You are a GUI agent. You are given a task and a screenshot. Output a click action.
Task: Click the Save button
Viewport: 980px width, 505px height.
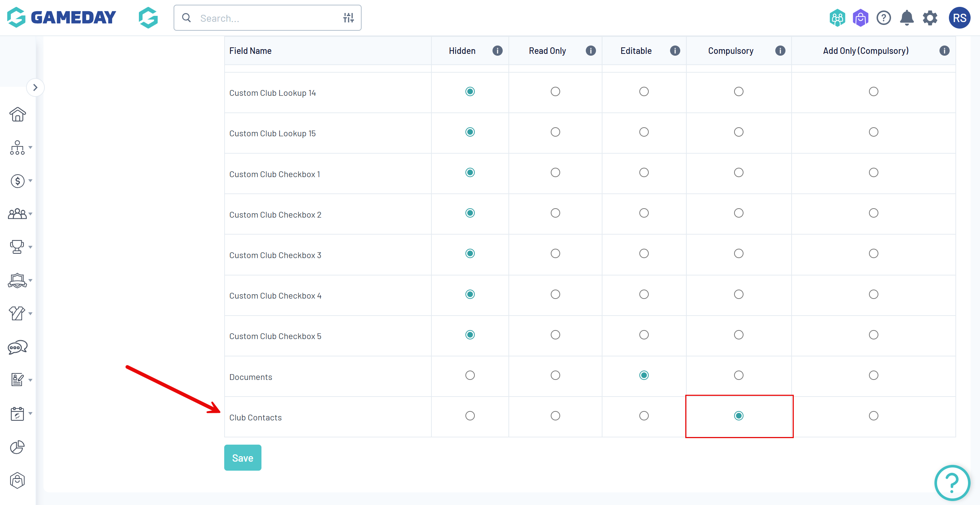point(242,458)
